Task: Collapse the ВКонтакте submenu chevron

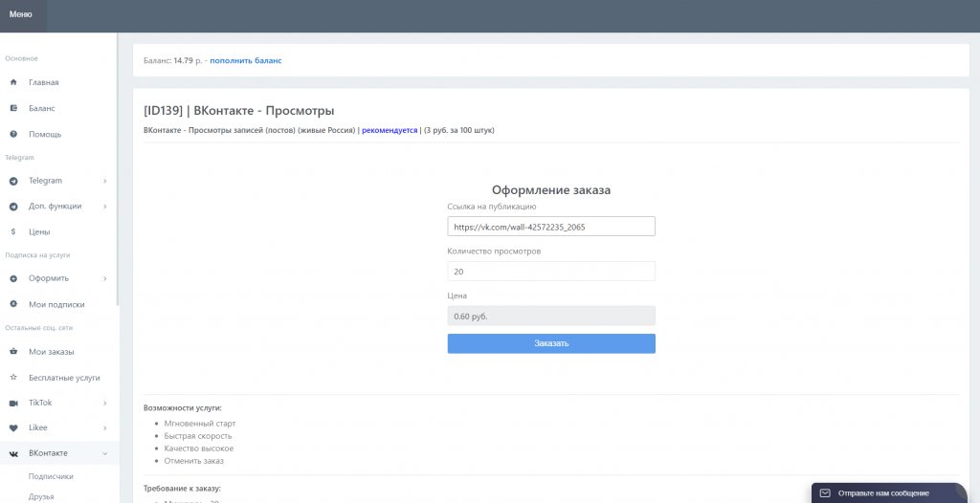Action: (105, 453)
